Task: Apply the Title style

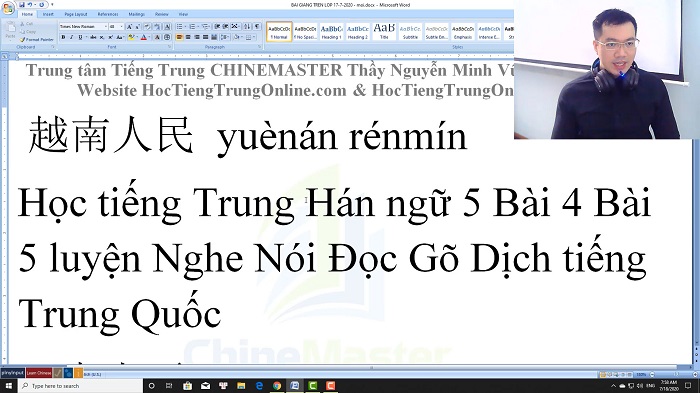Action: 384,32
